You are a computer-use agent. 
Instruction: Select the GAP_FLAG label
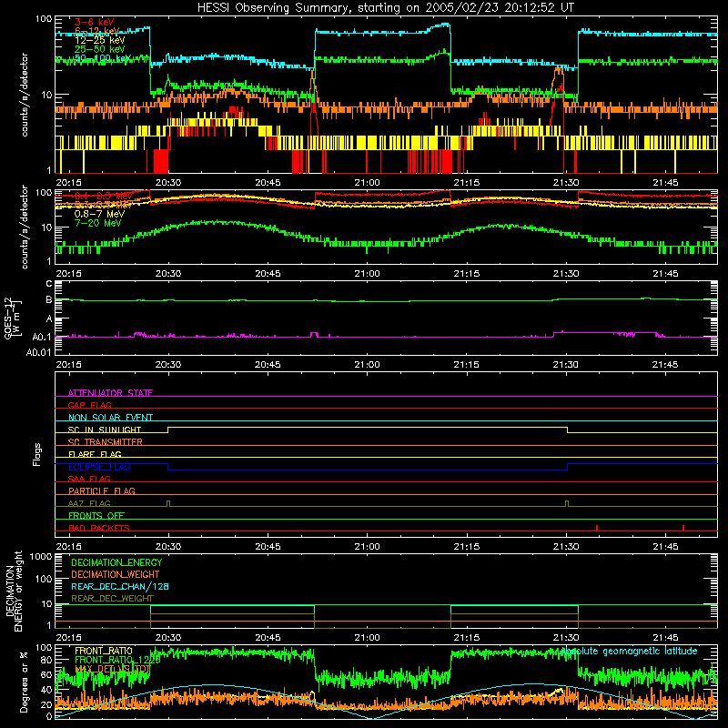(x=89, y=405)
